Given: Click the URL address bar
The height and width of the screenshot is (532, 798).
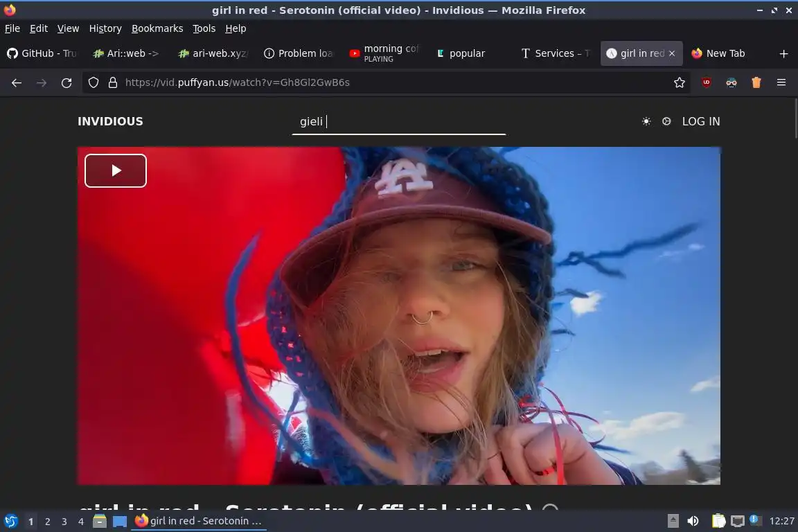Looking at the screenshot, I should tap(387, 82).
